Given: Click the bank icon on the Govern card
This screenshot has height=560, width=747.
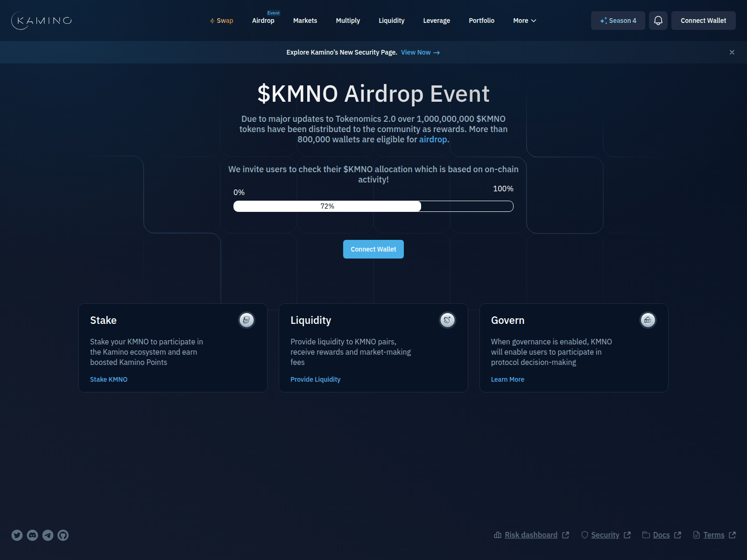Looking at the screenshot, I should click(x=648, y=320).
